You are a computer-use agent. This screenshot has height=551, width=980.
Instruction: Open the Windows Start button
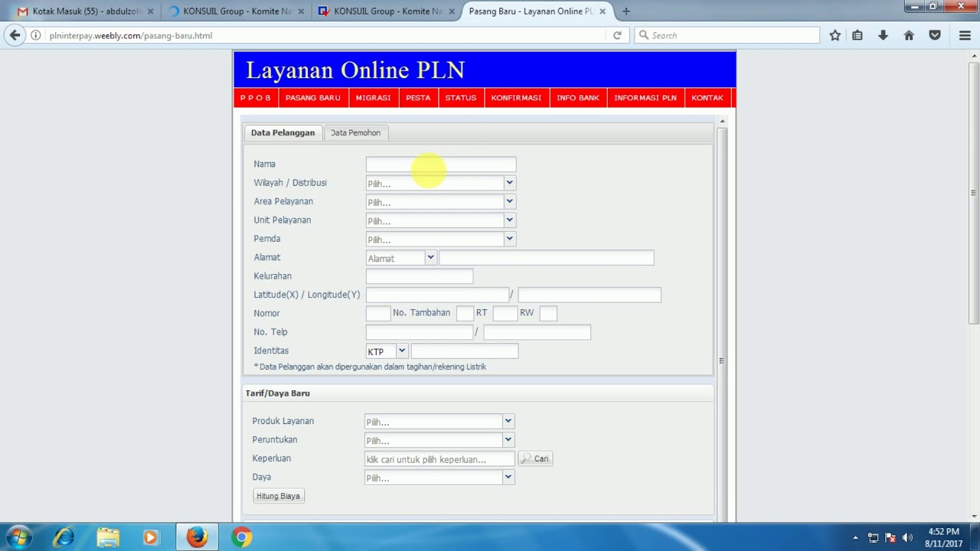click(19, 537)
